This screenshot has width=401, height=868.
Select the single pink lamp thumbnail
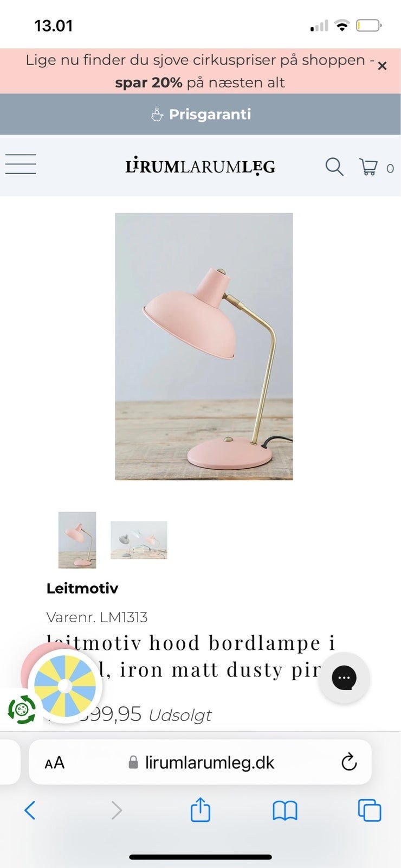pos(77,540)
